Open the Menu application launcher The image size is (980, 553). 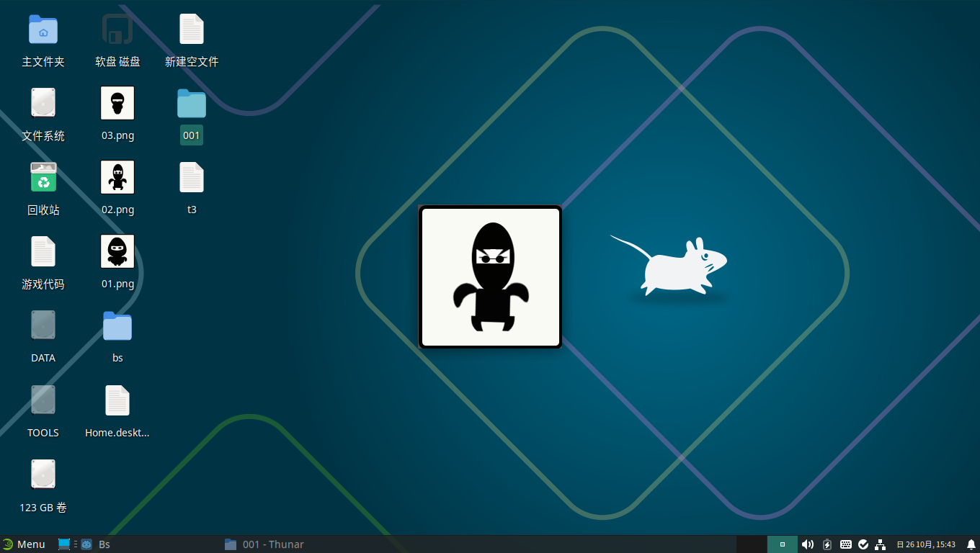coord(24,544)
